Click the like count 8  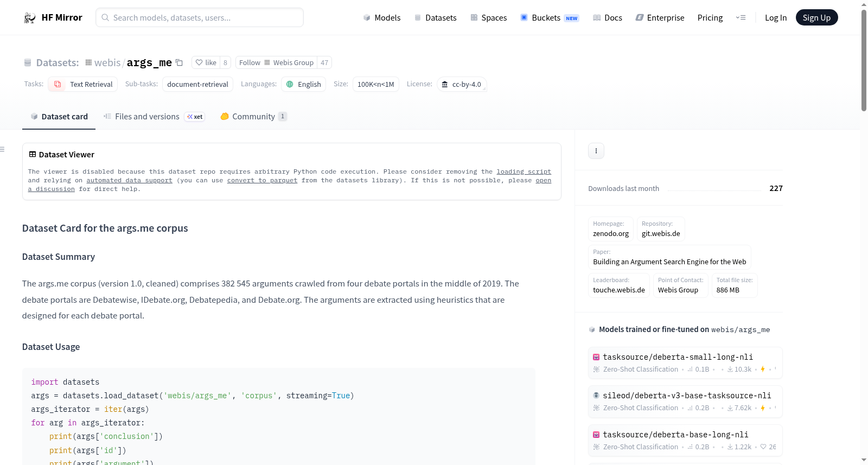(x=226, y=62)
